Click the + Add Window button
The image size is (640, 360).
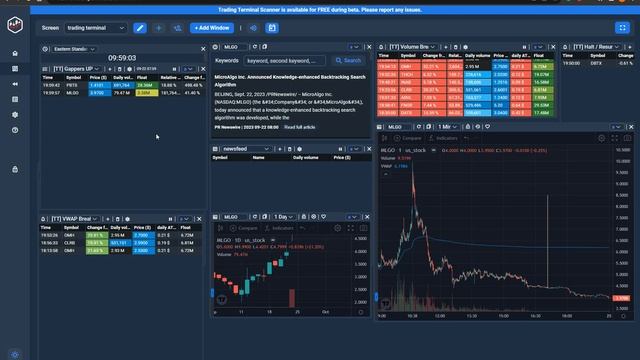[x=212, y=28]
